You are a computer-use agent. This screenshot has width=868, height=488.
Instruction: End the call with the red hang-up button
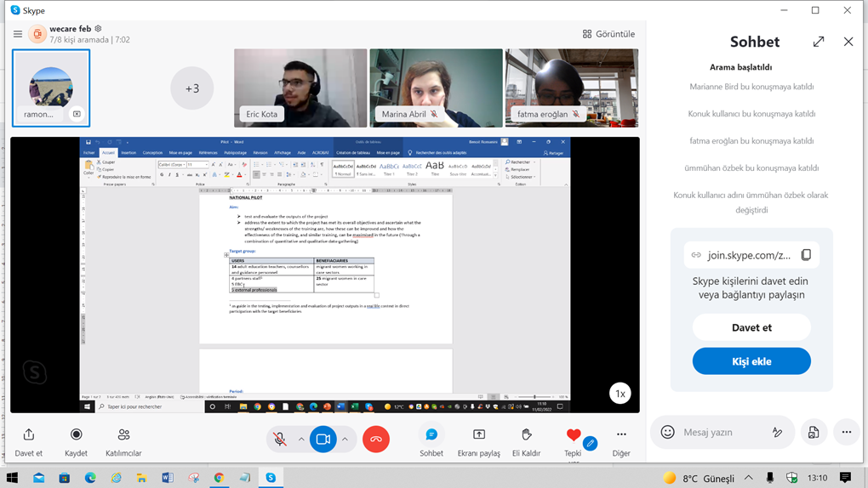[376, 439]
